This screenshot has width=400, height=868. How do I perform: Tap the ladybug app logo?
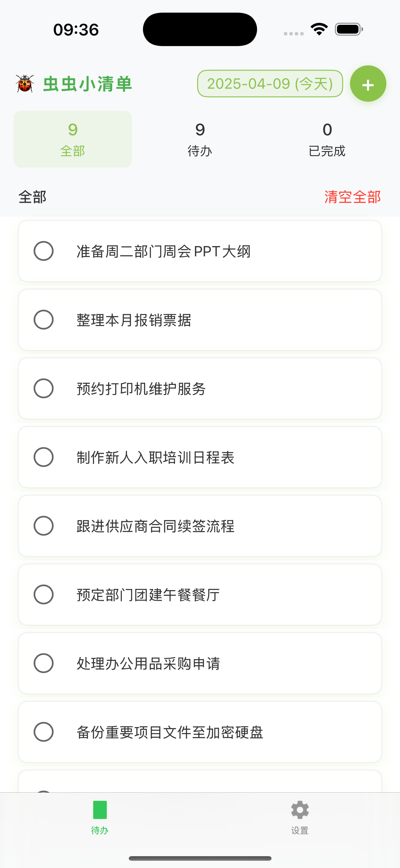coord(25,84)
